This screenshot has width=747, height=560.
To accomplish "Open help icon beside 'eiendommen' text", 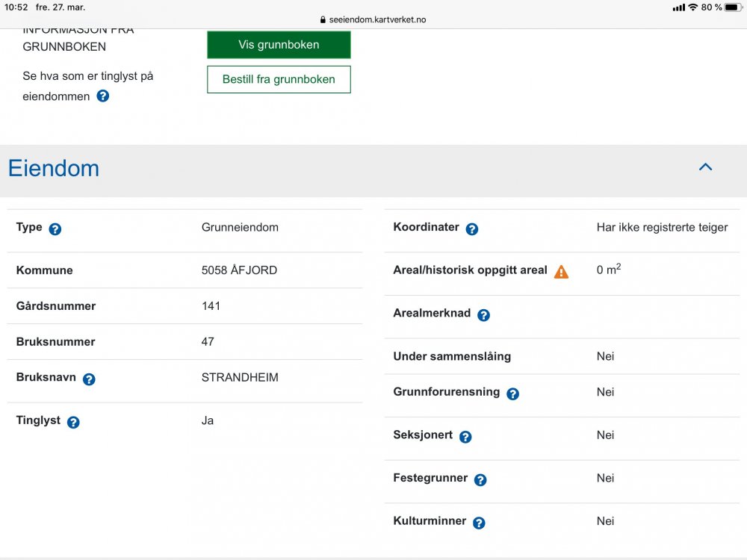I will tap(103, 96).
